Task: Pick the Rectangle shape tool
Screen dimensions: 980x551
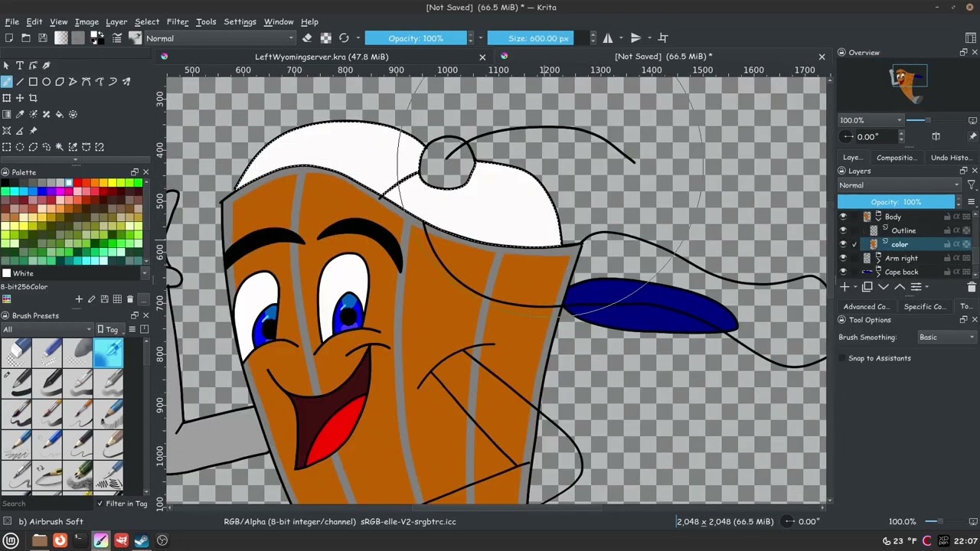Action: [x=33, y=82]
